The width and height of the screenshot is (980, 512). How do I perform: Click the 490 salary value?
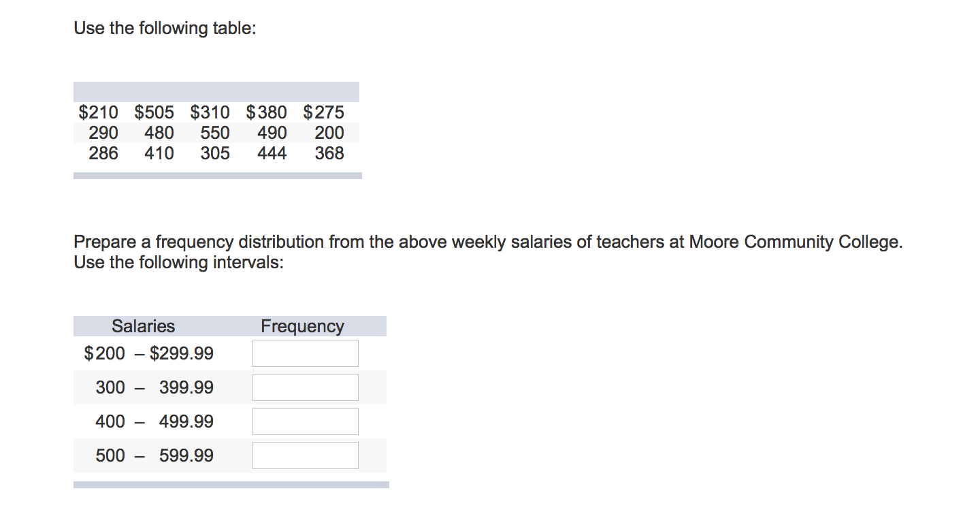(x=272, y=133)
